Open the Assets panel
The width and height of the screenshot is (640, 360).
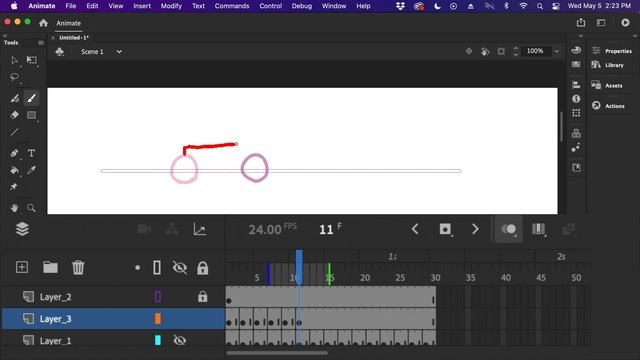[607, 85]
